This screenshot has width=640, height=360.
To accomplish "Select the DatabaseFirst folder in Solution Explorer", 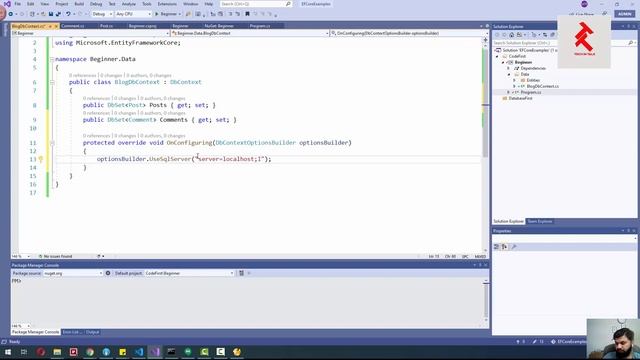I will click(x=520, y=98).
